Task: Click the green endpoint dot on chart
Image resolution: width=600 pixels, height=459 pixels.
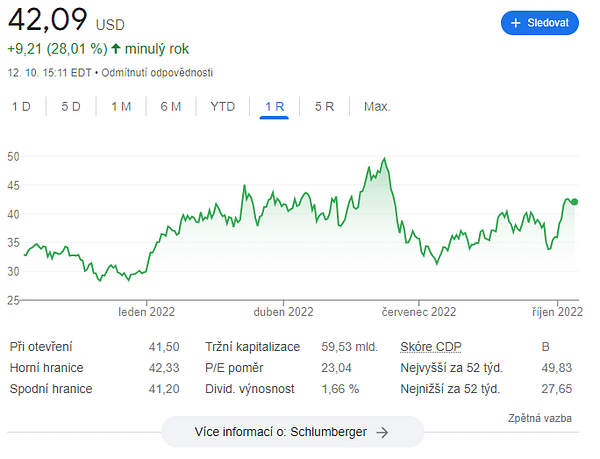Action: pyautogui.click(x=574, y=202)
